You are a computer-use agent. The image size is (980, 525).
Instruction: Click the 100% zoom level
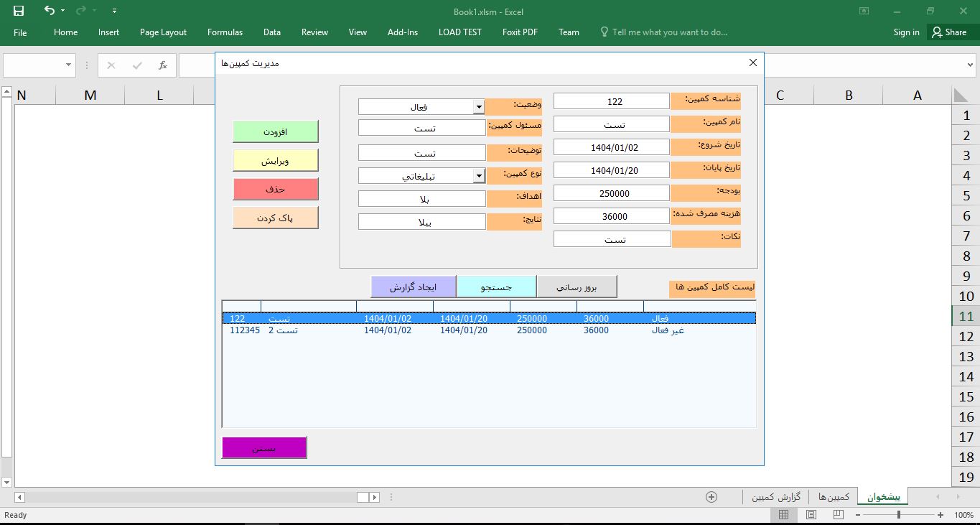(x=963, y=515)
